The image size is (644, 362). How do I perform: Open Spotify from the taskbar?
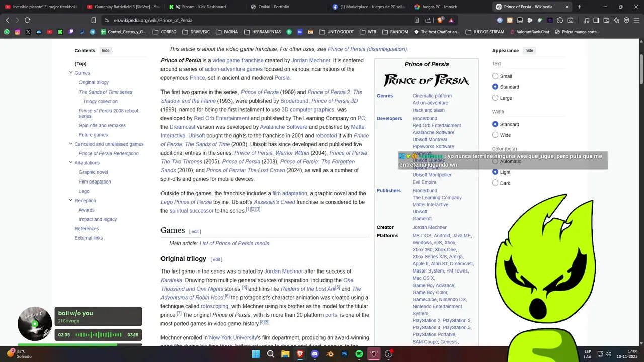coord(359,354)
